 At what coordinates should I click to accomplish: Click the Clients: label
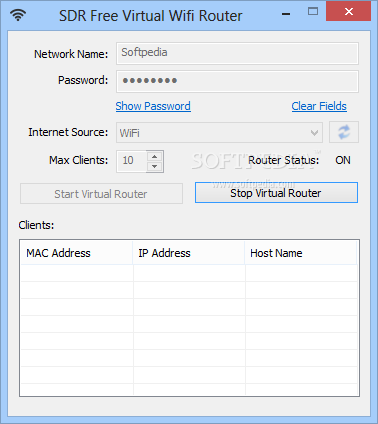(36, 225)
